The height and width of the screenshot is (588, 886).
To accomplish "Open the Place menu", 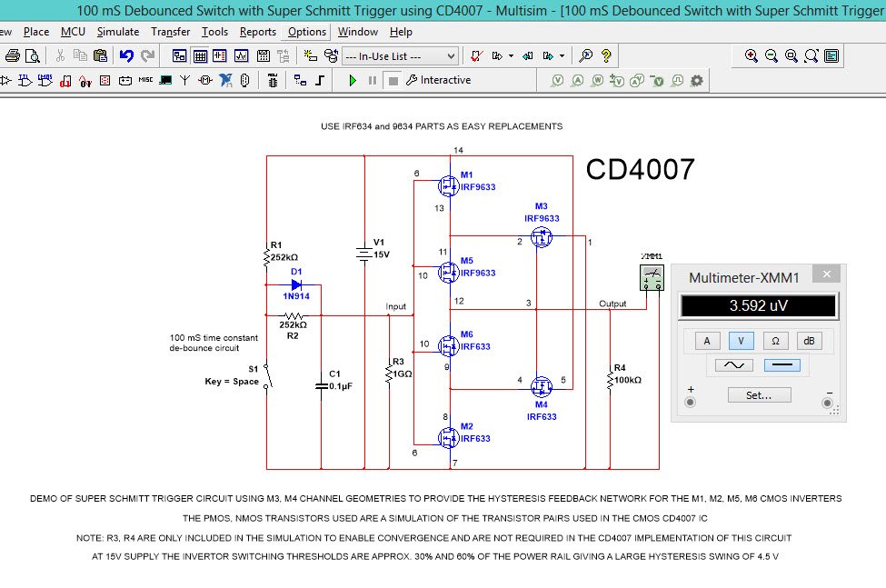I will (x=36, y=32).
